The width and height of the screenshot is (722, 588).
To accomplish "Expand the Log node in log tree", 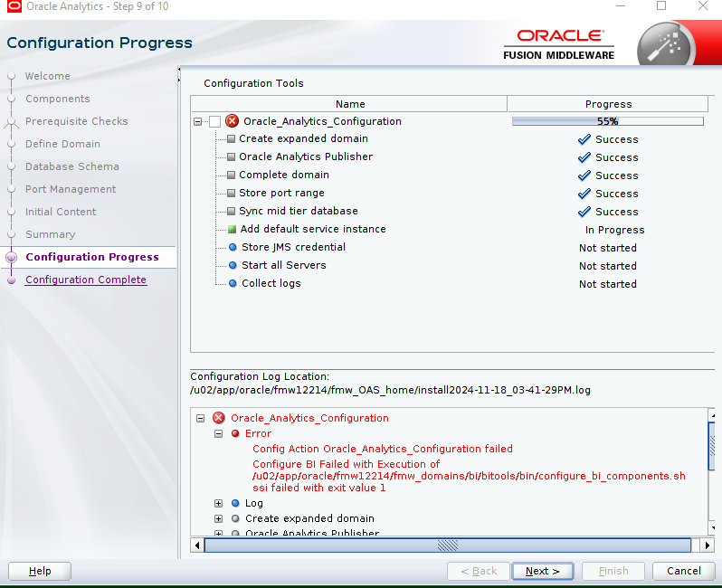I will pyautogui.click(x=219, y=503).
